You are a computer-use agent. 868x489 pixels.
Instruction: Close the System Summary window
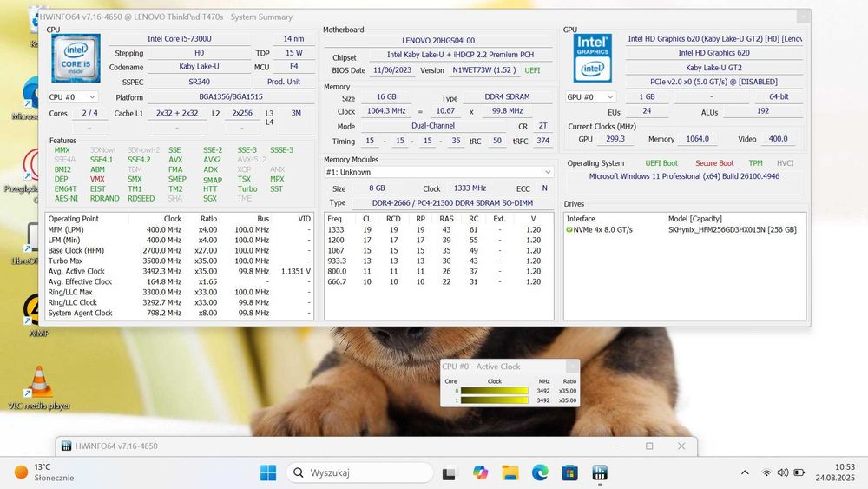(x=803, y=17)
